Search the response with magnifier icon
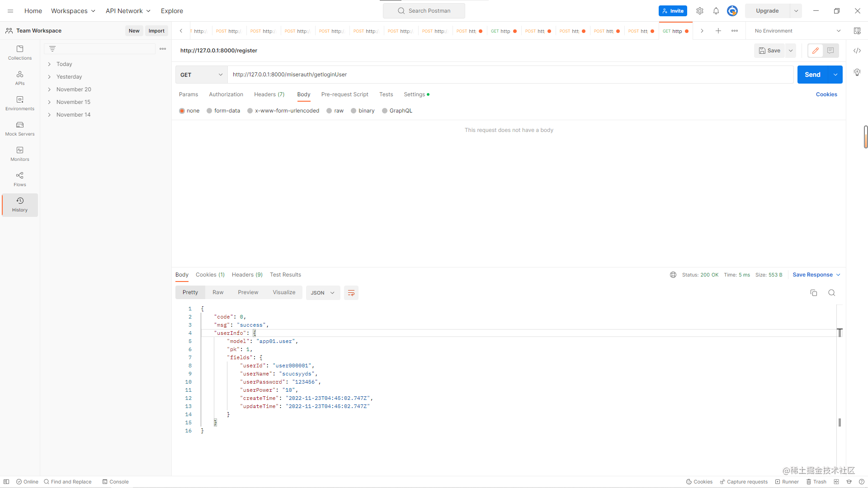This screenshot has width=868, height=488. click(831, 293)
